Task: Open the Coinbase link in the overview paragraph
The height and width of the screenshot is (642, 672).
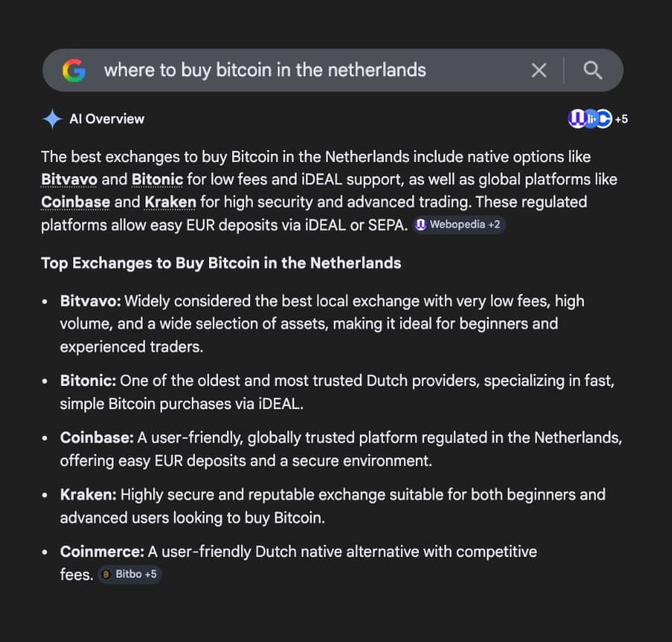Action: coord(75,202)
